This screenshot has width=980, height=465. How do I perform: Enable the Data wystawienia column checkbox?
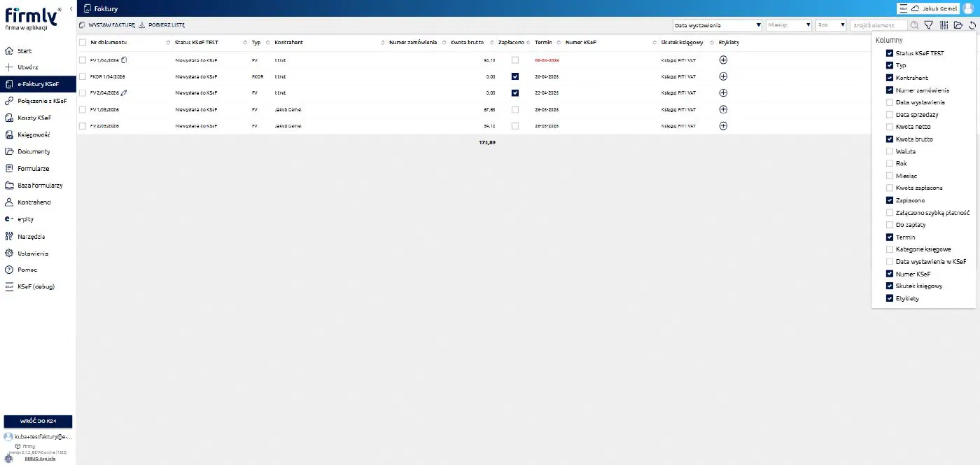(x=889, y=102)
